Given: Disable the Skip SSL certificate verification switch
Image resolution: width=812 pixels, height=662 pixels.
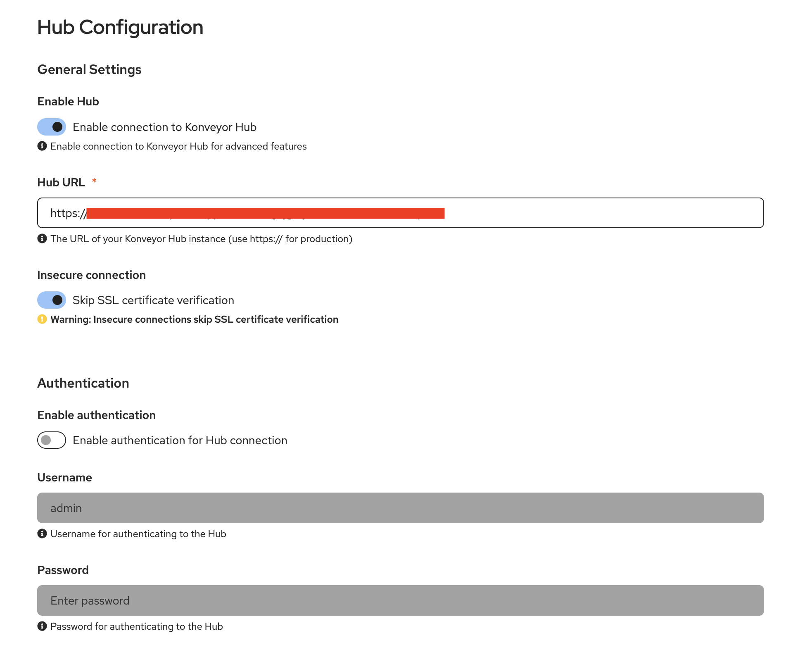Looking at the screenshot, I should click(52, 300).
